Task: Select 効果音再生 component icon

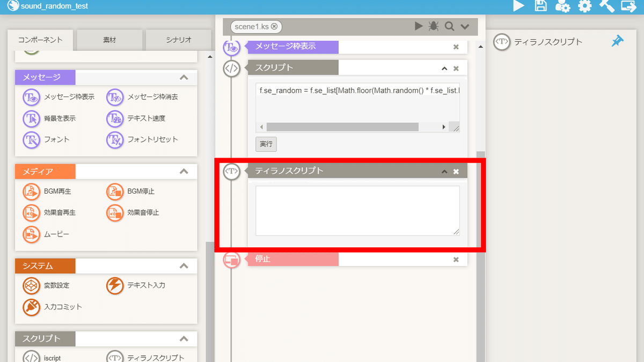Action: point(32,213)
